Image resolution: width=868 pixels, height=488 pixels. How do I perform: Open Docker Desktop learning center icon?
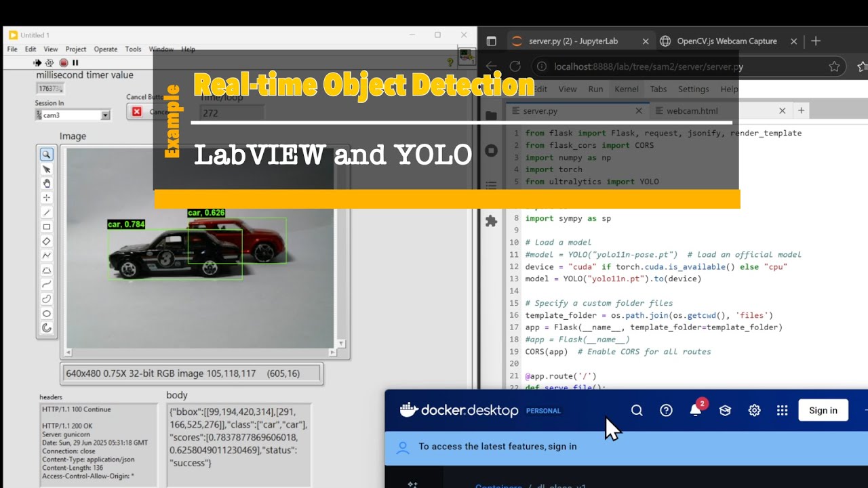point(725,410)
